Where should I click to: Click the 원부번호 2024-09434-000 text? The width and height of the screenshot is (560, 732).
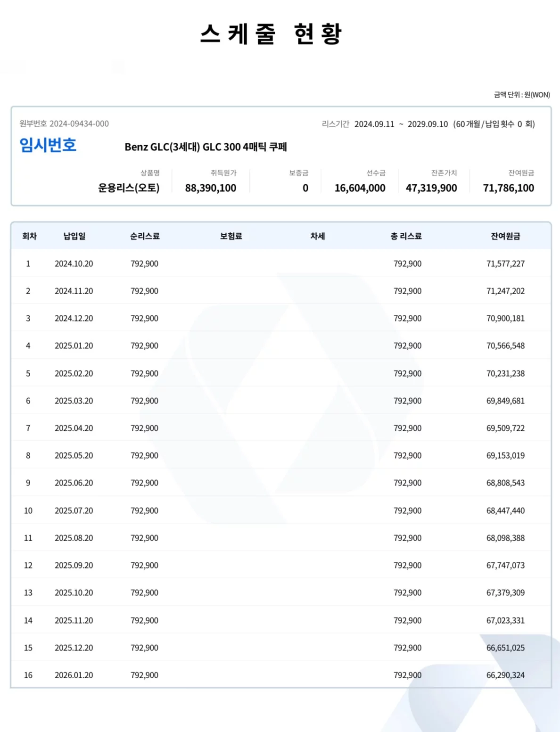coord(64,124)
